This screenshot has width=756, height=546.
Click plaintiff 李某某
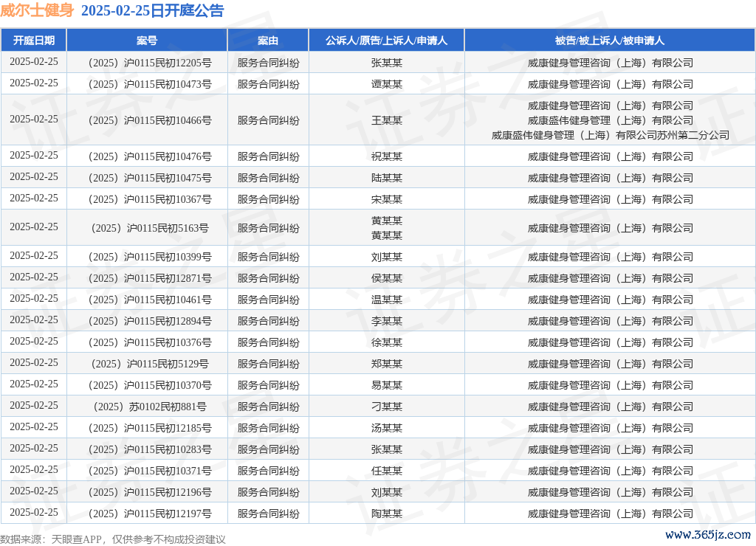pyautogui.click(x=387, y=321)
